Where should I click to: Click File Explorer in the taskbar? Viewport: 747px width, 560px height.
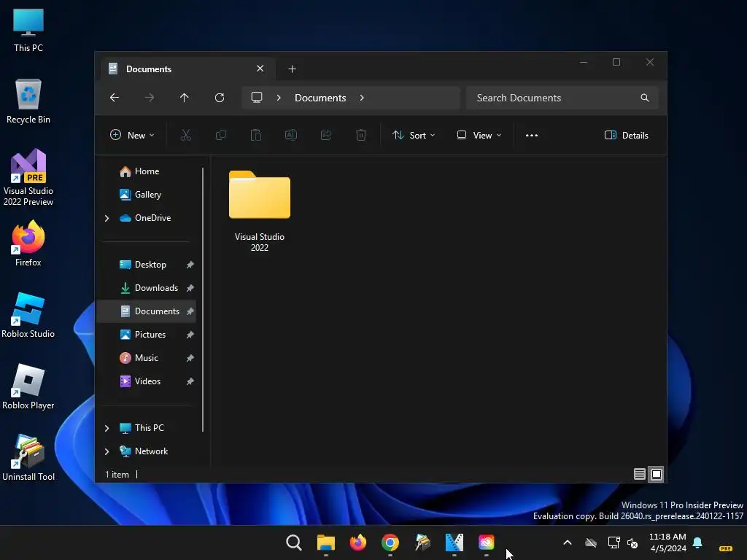(x=326, y=542)
